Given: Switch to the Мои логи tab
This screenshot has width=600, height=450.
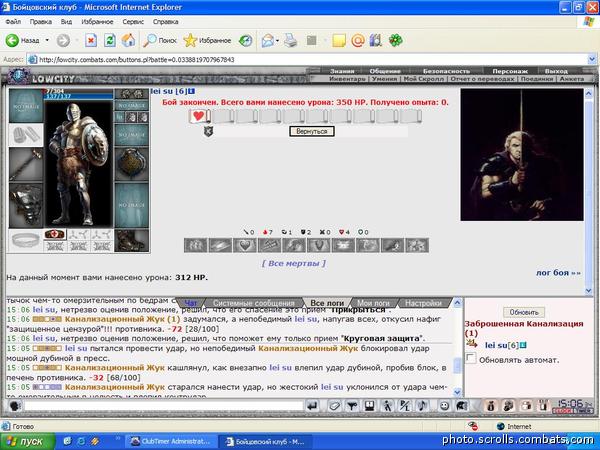Looking at the screenshot, I should tap(373, 303).
